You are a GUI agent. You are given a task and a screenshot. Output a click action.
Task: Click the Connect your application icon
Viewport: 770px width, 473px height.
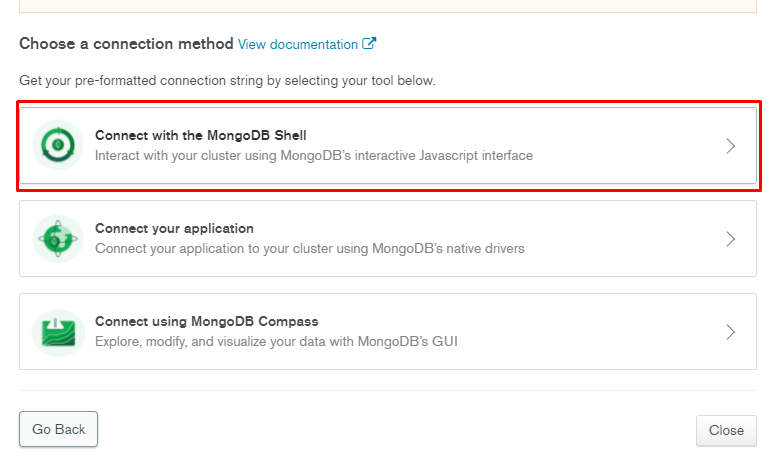pyautogui.click(x=58, y=238)
